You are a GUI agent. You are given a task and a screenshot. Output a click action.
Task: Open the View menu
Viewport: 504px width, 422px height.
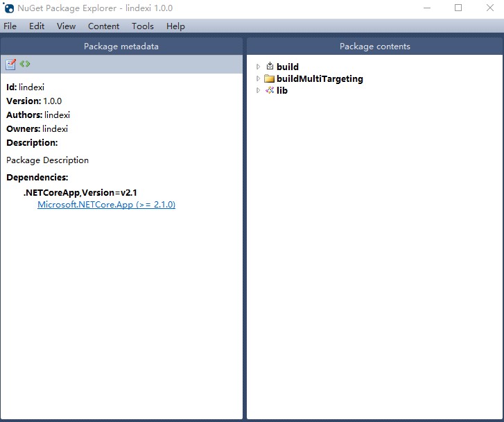(x=67, y=26)
